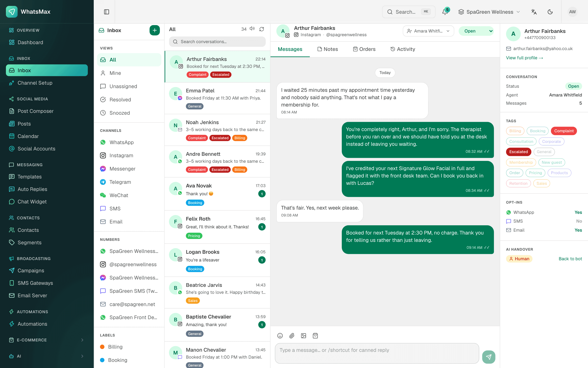Switch to the Notes tab
588x368 pixels.
(x=327, y=49)
